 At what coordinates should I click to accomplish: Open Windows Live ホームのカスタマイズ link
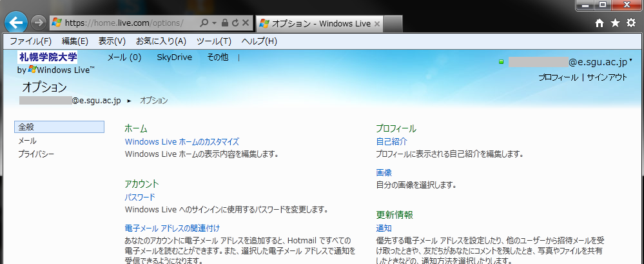(x=182, y=142)
